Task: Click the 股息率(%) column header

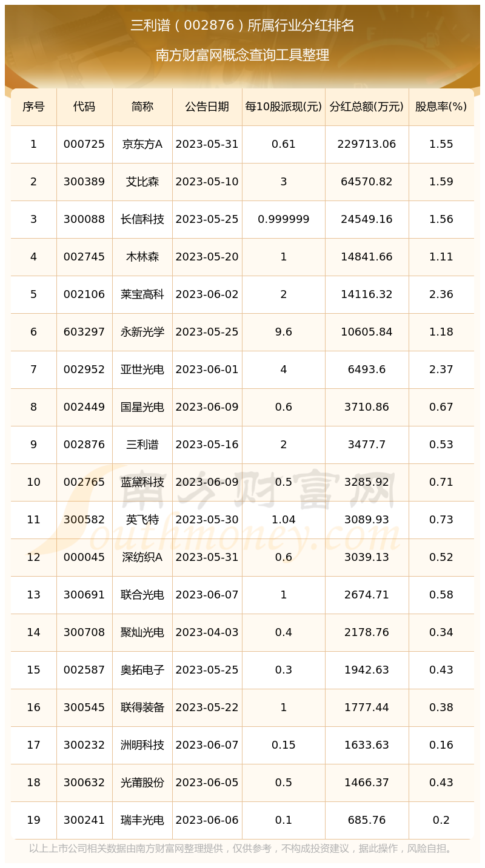Action: click(441, 107)
